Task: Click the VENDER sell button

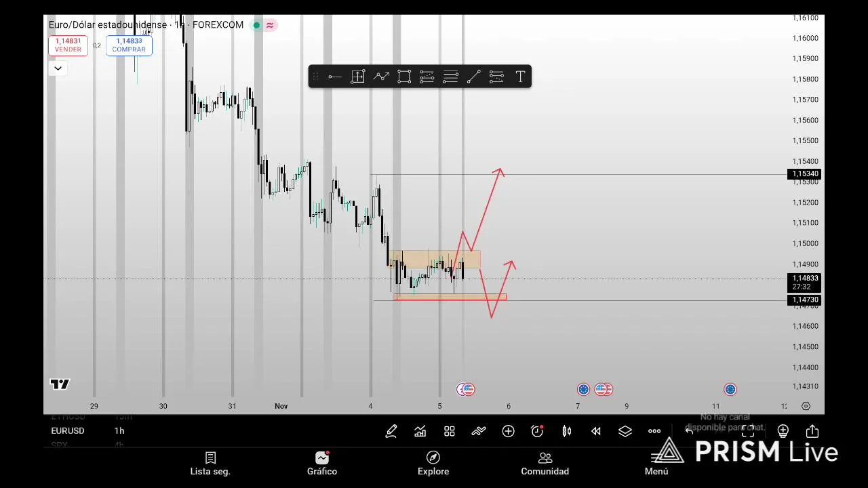Action: 68,45
